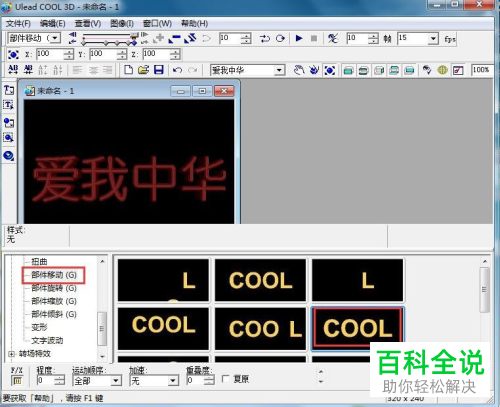Click the total frames number field
500x407 pixels.
click(x=357, y=38)
